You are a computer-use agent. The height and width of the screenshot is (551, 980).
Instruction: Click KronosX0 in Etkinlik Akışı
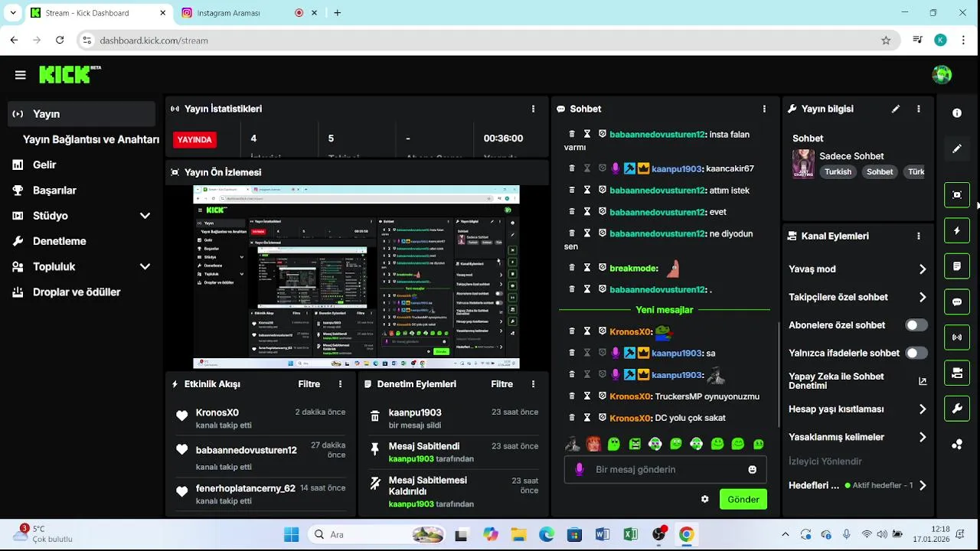(x=217, y=412)
